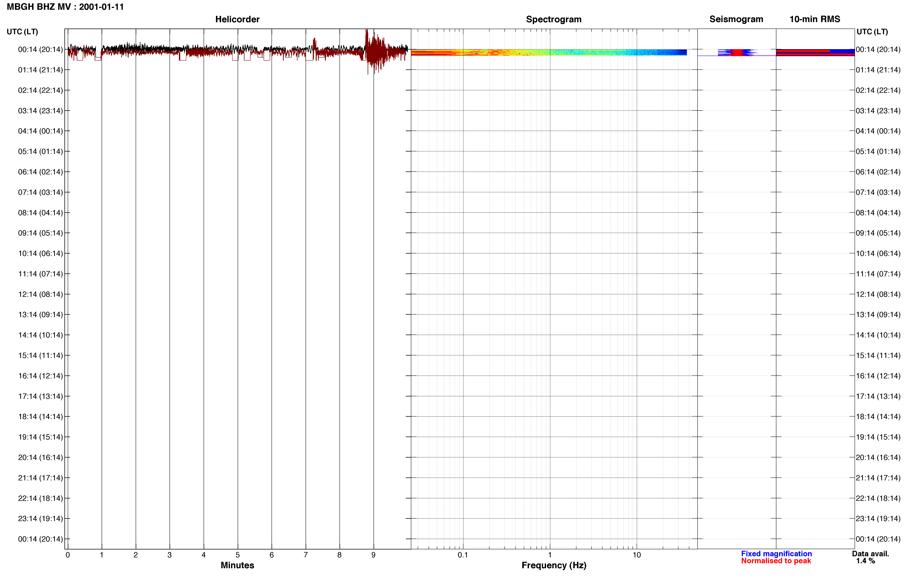Click right time label '22:14 (18:14)'
Image resolution: width=924 pixels, height=578 pixels.
[x=878, y=498]
